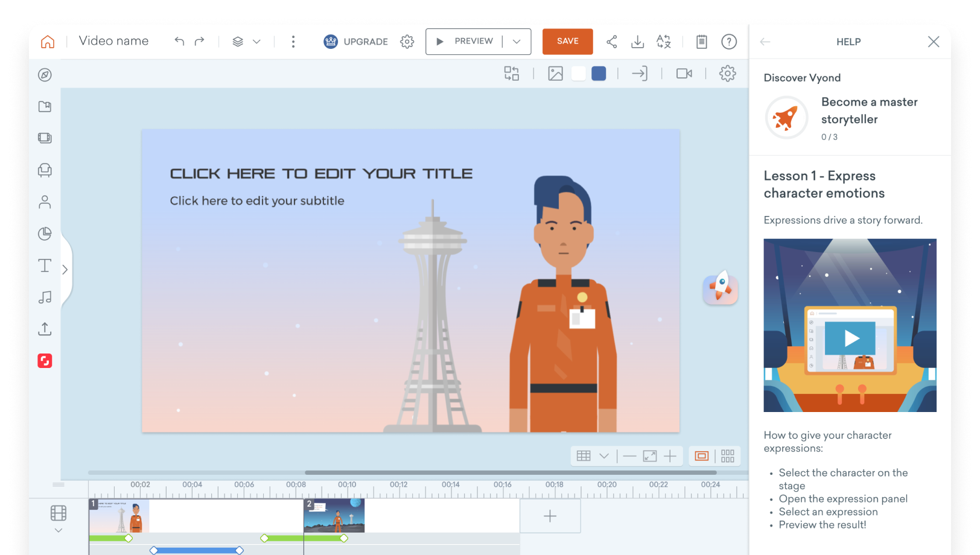Screen dimensions: 980x555
Task: Undo the last action
Action: (179, 41)
